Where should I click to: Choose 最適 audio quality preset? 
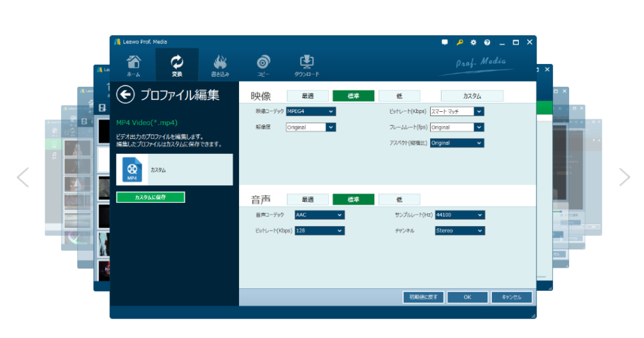[308, 199]
